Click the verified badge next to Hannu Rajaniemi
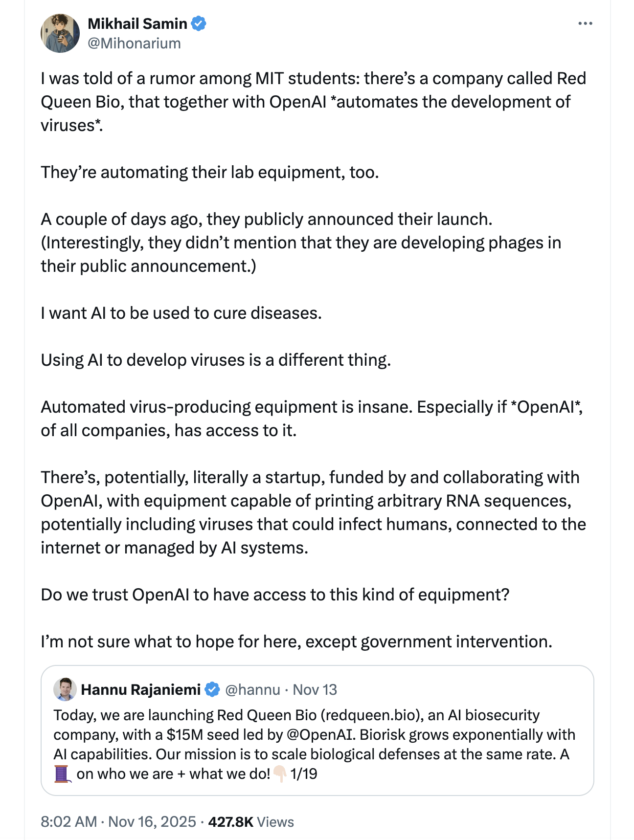Image resolution: width=634 pixels, height=840 pixels. [212, 689]
